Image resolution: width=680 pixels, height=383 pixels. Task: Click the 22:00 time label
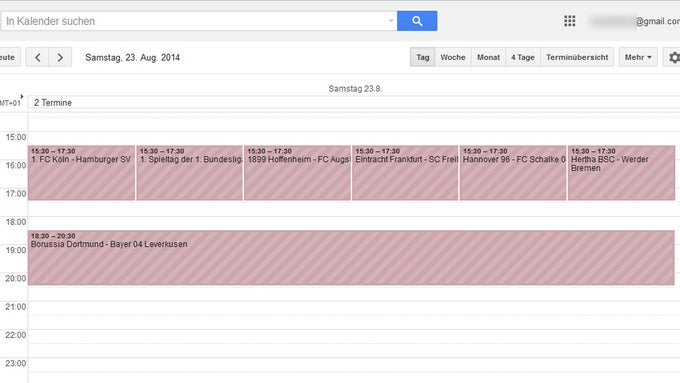click(x=16, y=335)
